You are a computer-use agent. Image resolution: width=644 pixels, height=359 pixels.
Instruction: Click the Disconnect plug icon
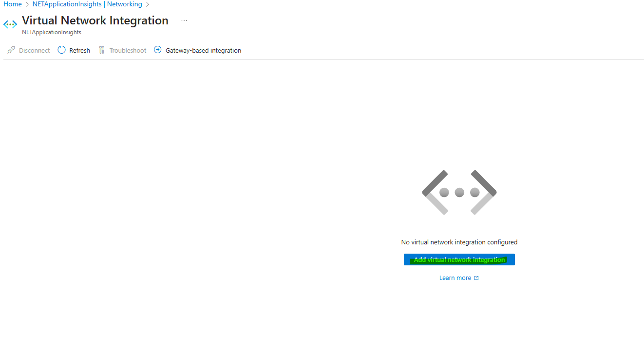(x=11, y=50)
